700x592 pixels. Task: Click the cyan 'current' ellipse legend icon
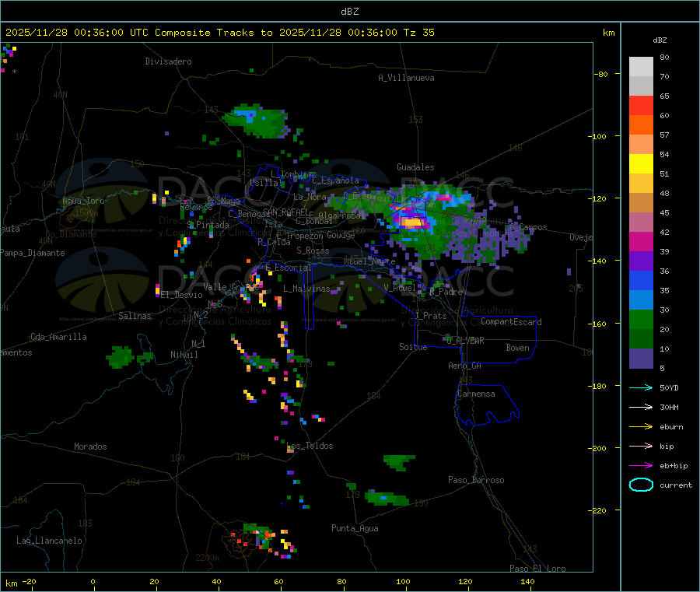pos(641,485)
